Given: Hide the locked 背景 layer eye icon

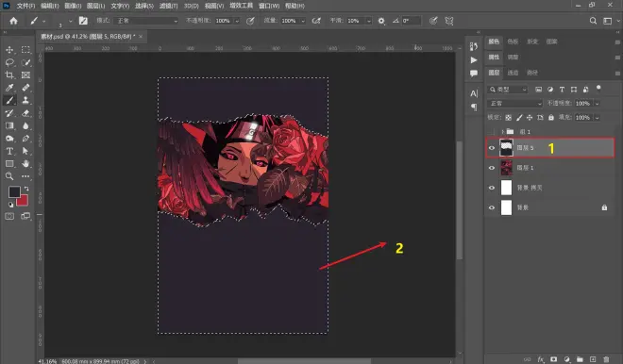Looking at the screenshot, I should [x=492, y=207].
